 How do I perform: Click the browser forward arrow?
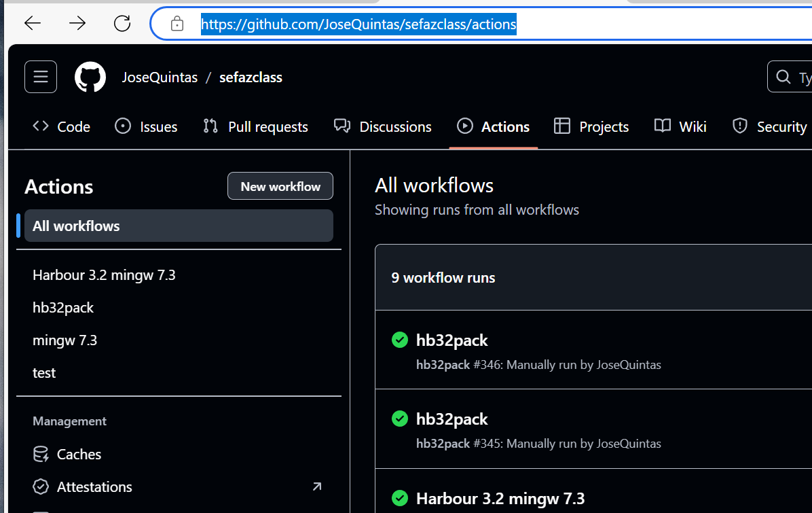tap(77, 24)
